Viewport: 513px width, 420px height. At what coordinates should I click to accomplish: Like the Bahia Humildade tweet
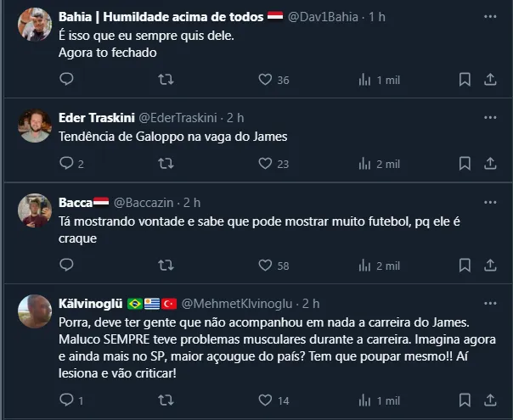pos(265,80)
